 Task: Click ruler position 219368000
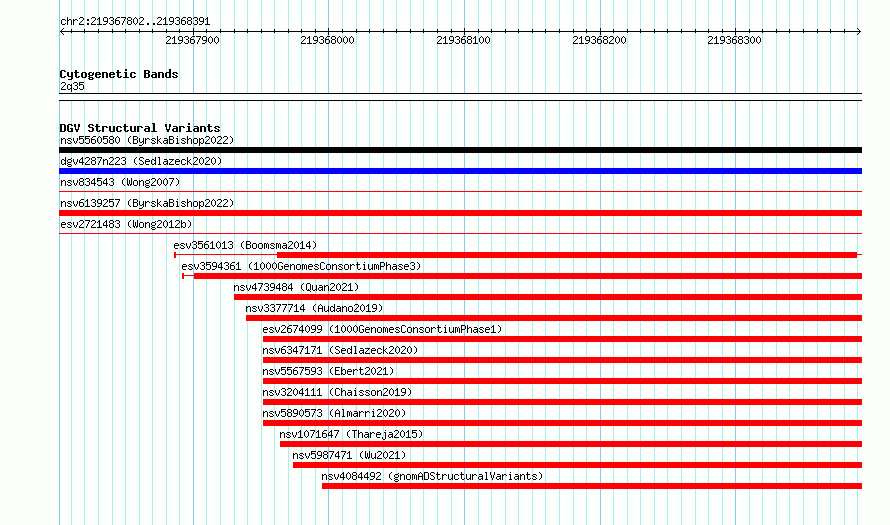coord(328,40)
